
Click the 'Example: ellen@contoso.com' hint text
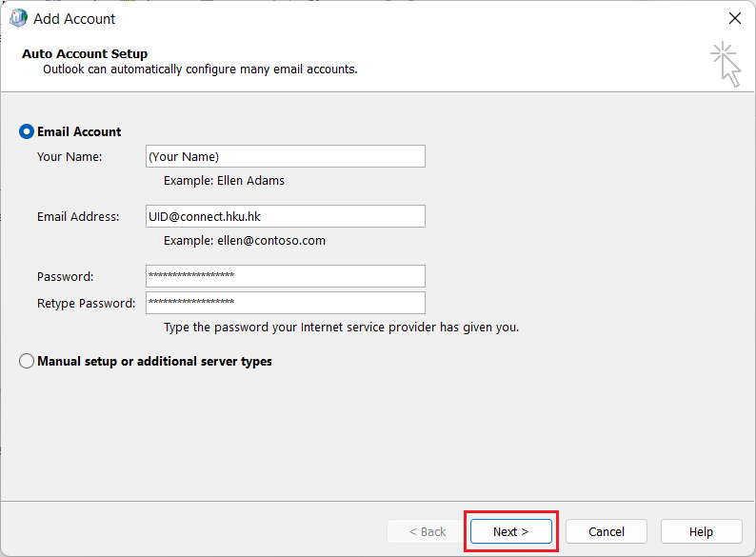point(245,240)
